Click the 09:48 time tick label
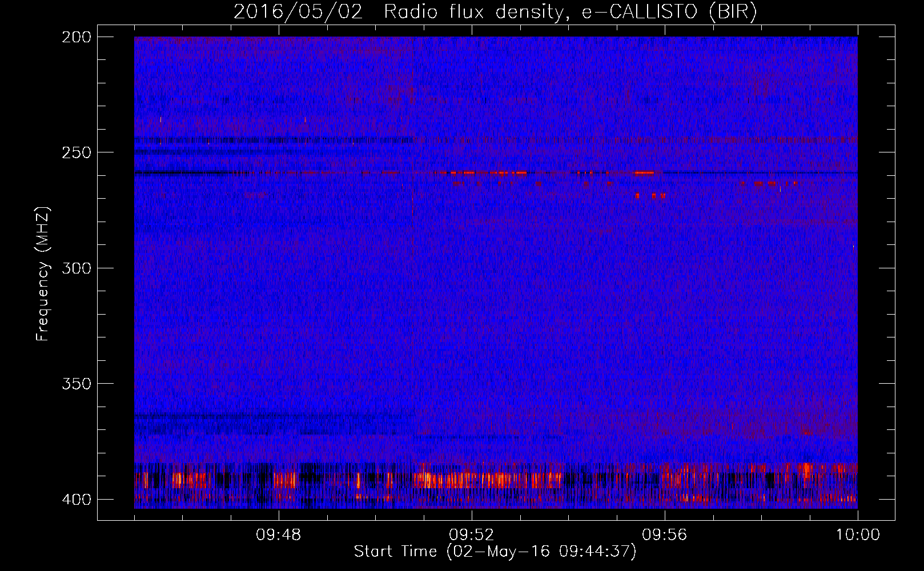924x571 pixels. pyautogui.click(x=279, y=535)
